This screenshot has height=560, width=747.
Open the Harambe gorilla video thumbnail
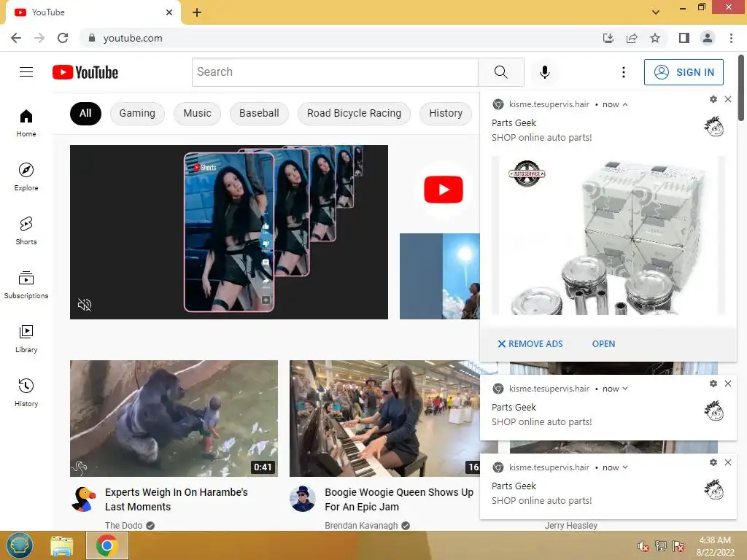pos(174,418)
